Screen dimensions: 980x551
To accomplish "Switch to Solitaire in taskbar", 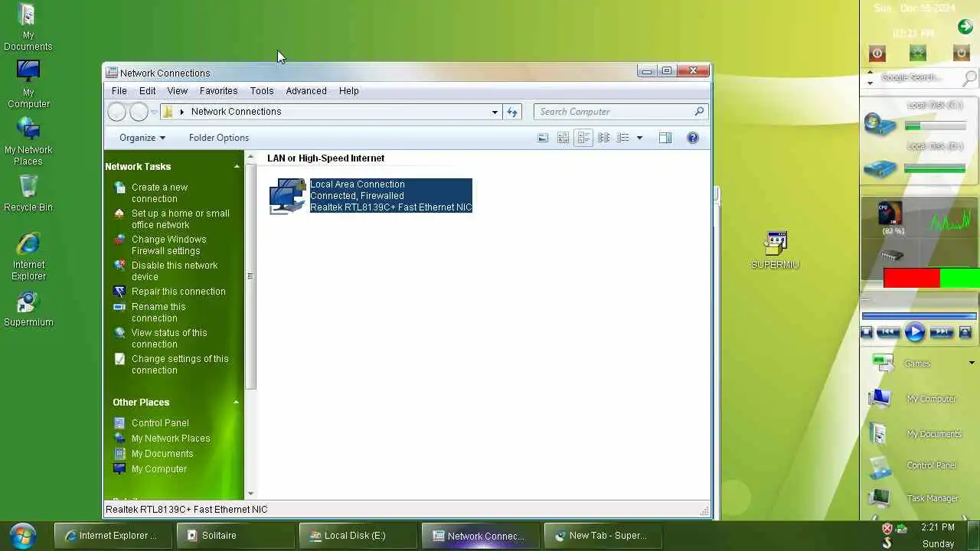I will coord(235,536).
